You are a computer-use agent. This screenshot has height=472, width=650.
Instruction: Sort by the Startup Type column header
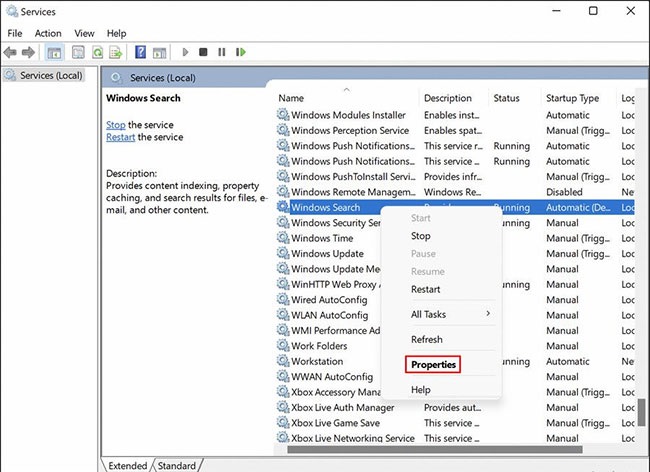tap(572, 98)
